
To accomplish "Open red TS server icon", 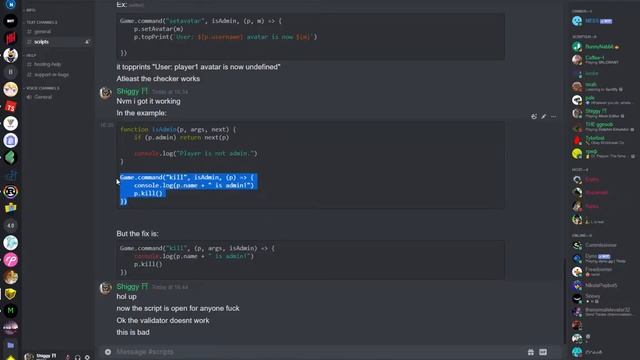I will (11, 107).
